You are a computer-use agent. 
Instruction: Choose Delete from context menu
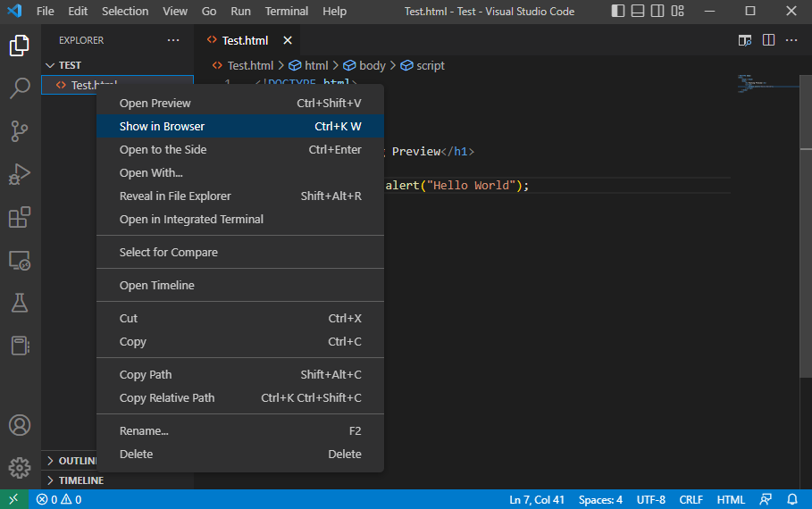(240, 455)
